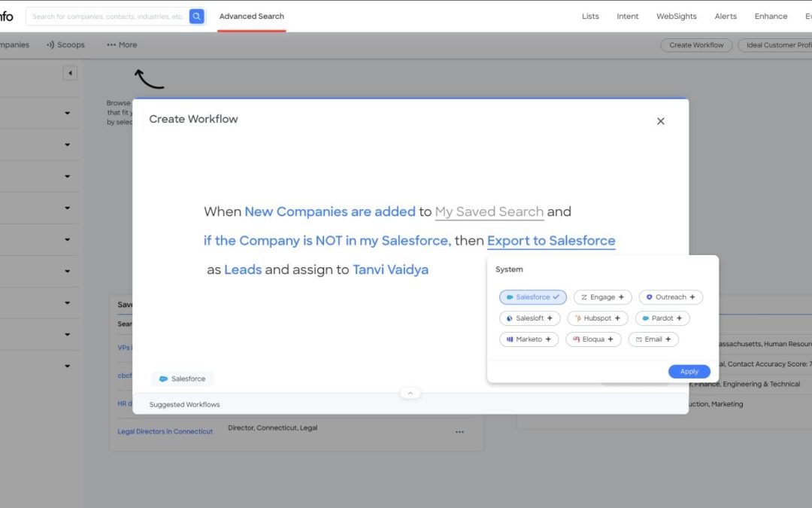812x508 pixels.
Task: Add Eloqua as a system
Action: point(593,339)
